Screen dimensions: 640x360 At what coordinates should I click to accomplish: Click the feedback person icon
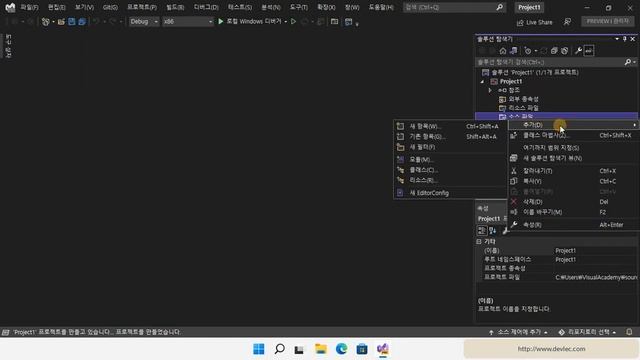click(567, 22)
